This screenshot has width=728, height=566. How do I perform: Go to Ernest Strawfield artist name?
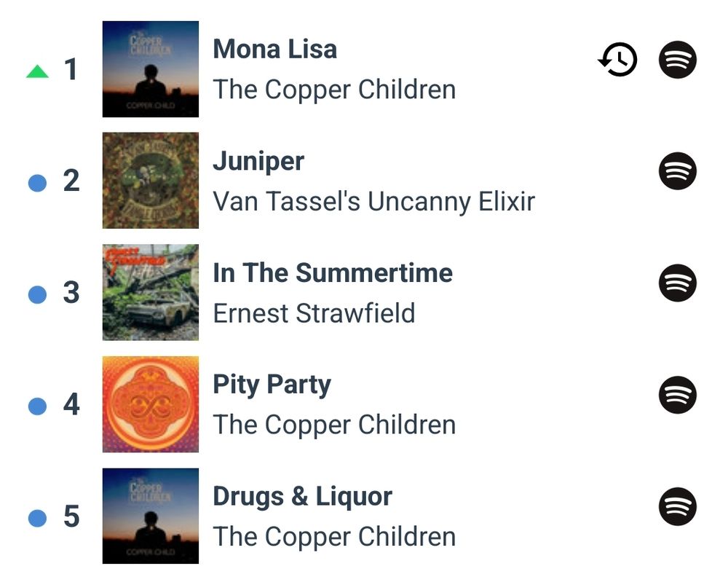[x=314, y=313]
